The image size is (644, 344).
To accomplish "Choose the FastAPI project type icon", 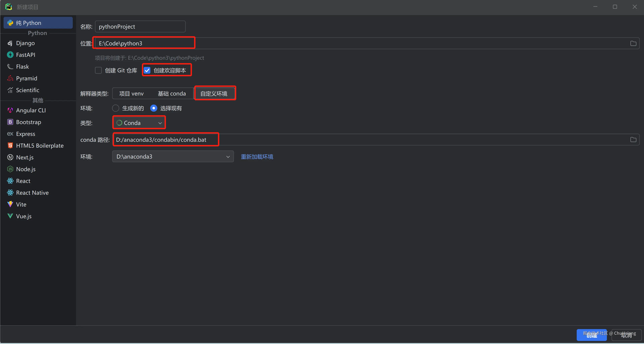I will pyautogui.click(x=10, y=55).
